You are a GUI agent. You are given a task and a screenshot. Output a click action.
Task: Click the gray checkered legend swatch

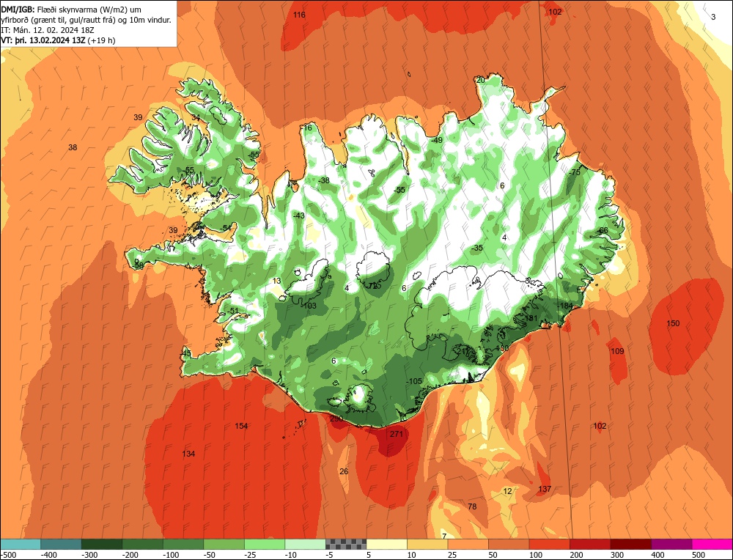346,544
